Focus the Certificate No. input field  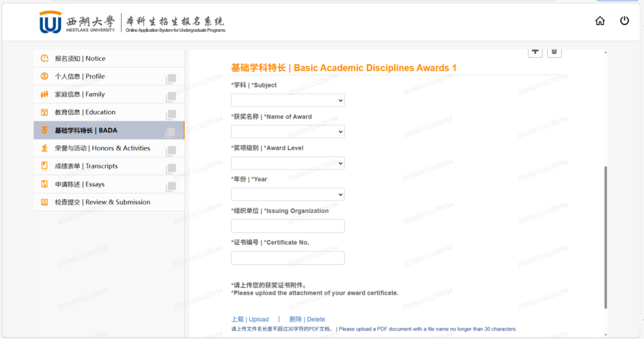(x=287, y=258)
